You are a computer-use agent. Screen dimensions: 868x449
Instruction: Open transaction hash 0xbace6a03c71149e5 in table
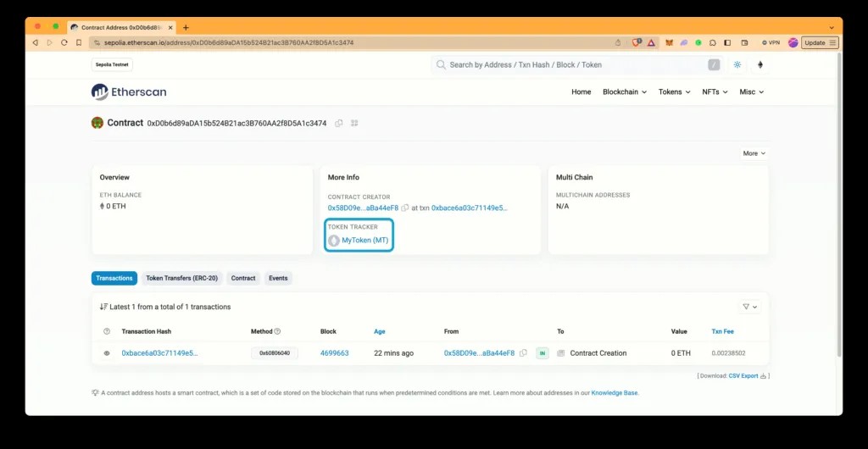tap(159, 352)
